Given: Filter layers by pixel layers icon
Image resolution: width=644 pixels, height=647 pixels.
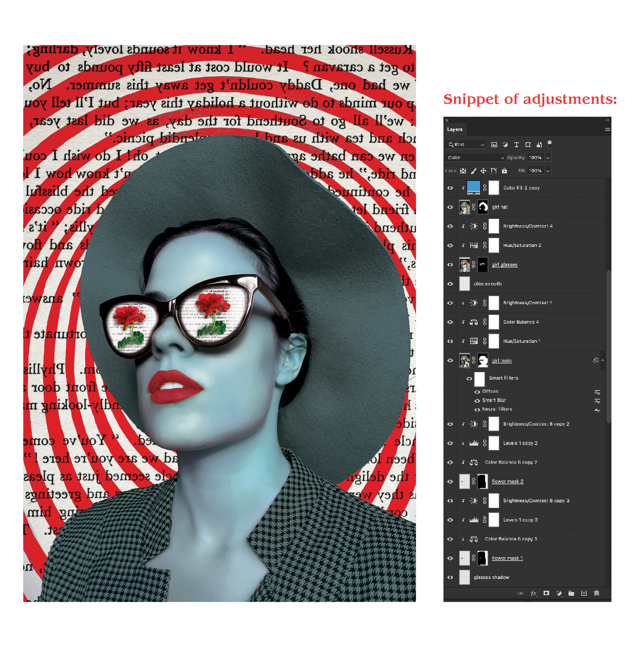Looking at the screenshot, I should point(494,144).
